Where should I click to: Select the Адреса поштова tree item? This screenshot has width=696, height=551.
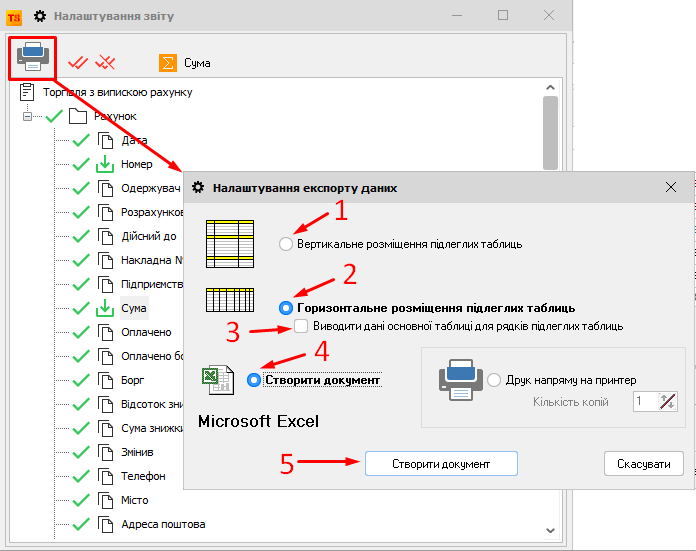[x=163, y=524]
